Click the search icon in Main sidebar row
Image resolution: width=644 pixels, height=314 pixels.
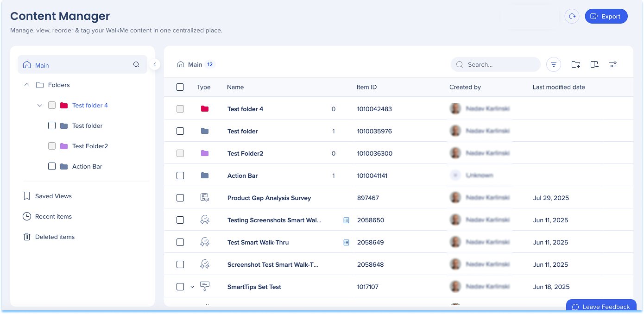[136, 65]
